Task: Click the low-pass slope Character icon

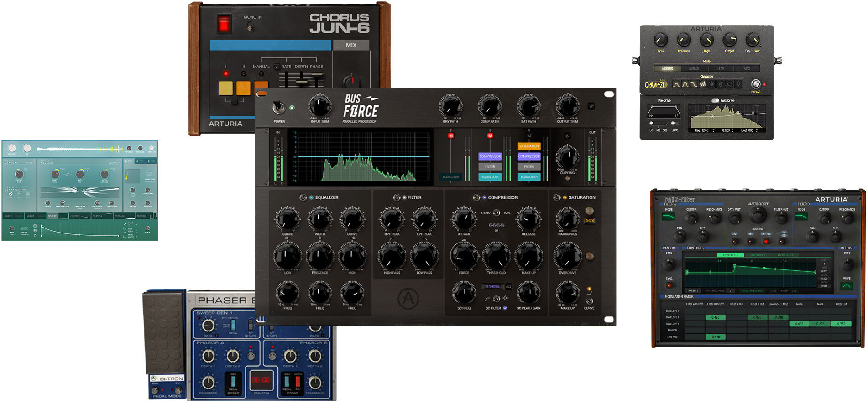Action: coord(694,84)
